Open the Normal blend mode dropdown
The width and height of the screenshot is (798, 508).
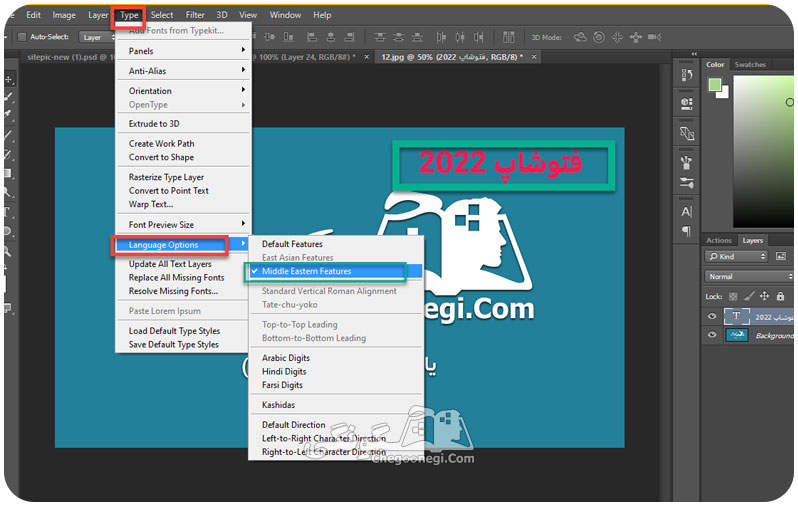749,276
